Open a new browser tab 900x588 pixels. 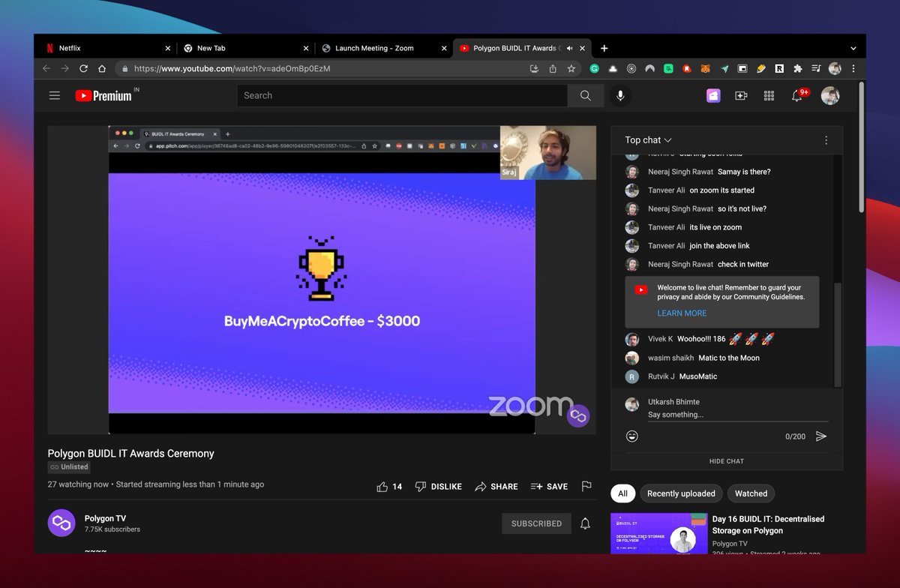click(x=604, y=48)
